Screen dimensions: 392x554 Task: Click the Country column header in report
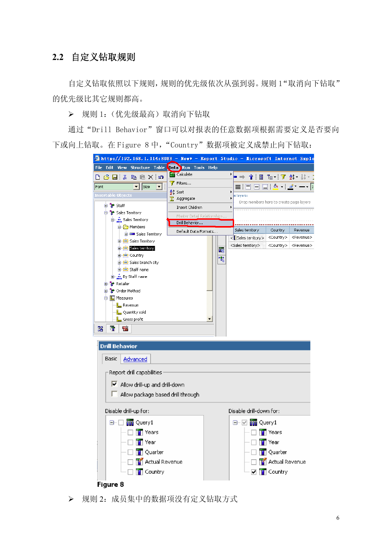[277, 230]
